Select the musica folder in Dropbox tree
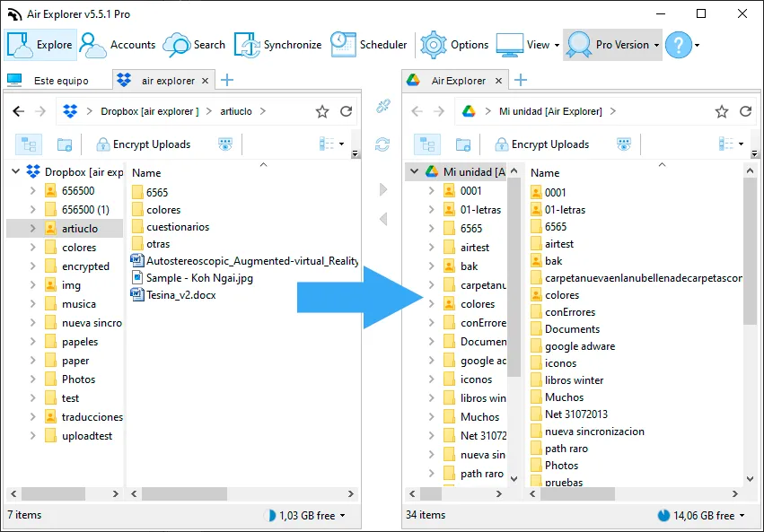 click(x=79, y=304)
